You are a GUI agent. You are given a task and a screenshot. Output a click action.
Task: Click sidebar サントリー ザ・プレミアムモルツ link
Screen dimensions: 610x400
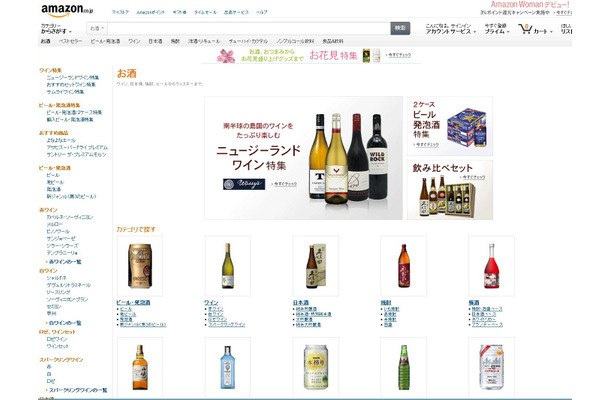click(x=76, y=154)
